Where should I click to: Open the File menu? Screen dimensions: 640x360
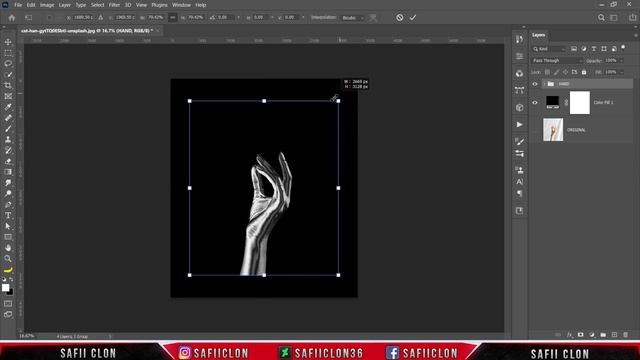(18, 5)
